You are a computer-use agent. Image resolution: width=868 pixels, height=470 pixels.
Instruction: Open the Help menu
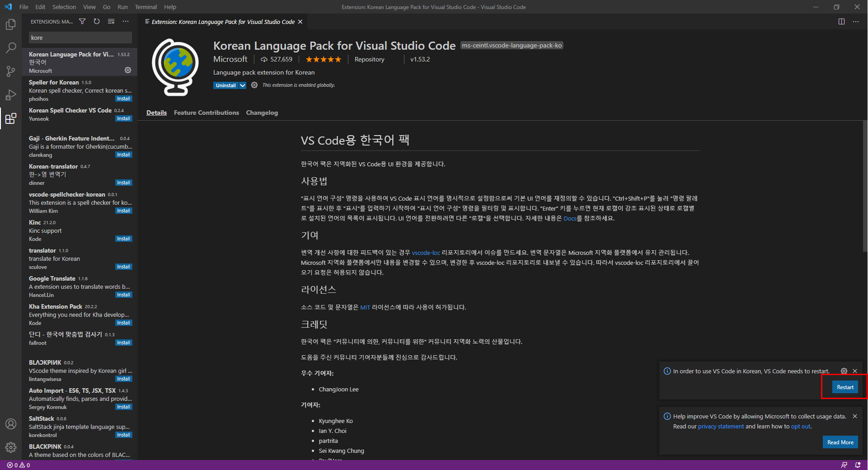(x=170, y=7)
